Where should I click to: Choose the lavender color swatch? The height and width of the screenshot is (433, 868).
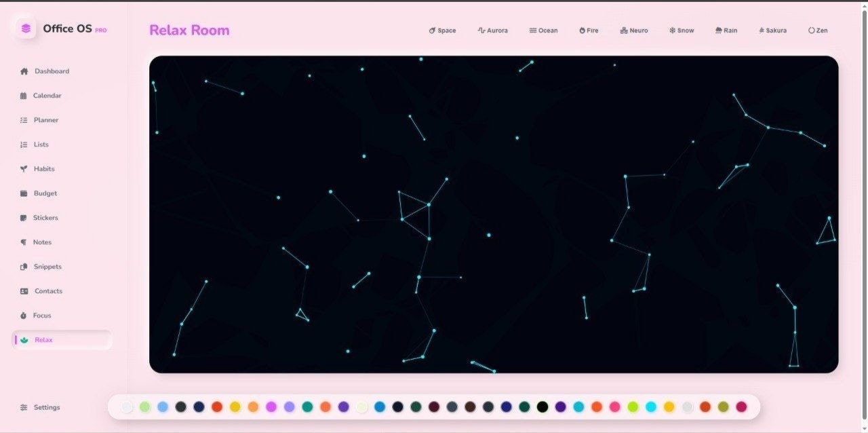pos(290,407)
